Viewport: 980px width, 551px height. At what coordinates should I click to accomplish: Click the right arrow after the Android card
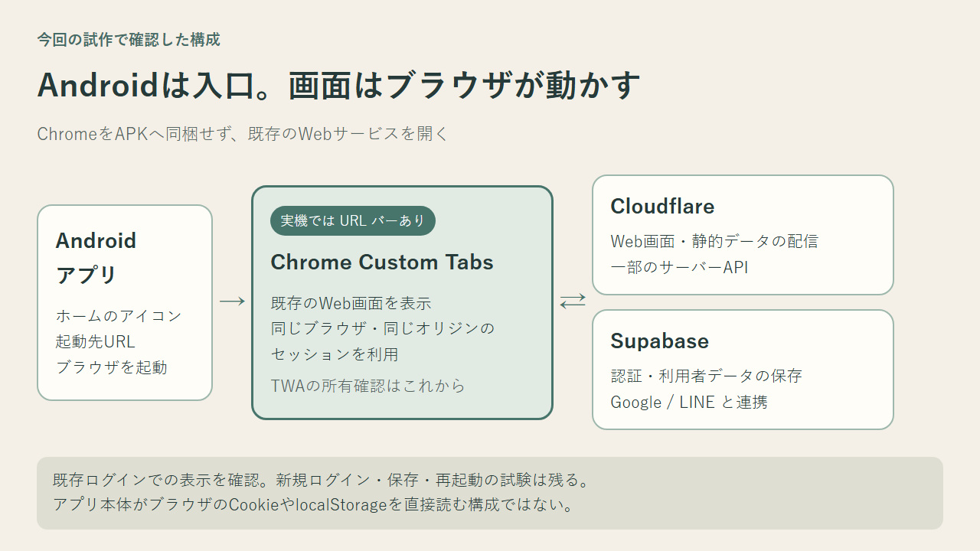point(232,302)
